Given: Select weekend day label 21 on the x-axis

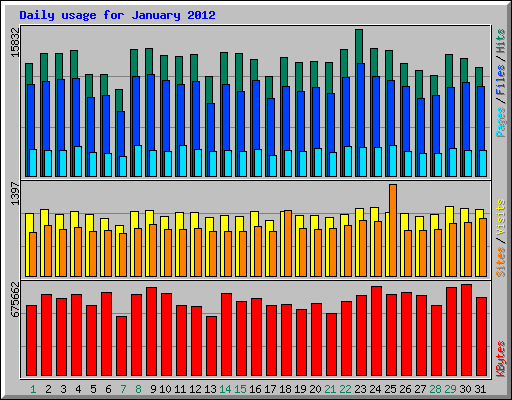Looking at the screenshot, I should [x=330, y=389].
